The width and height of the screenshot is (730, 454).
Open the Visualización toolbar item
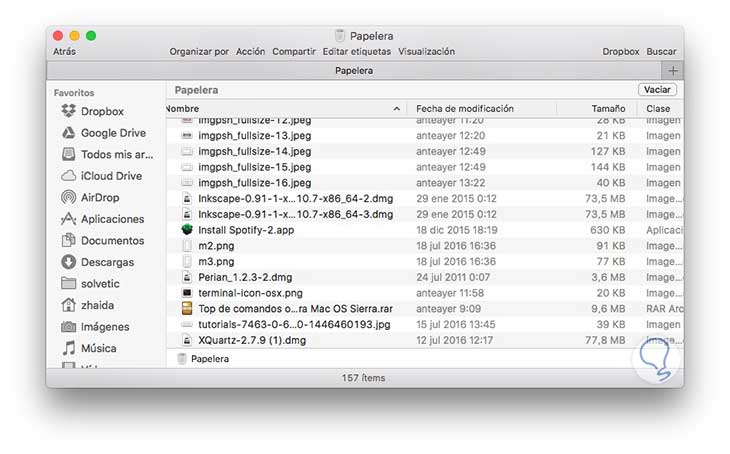tap(426, 52)
